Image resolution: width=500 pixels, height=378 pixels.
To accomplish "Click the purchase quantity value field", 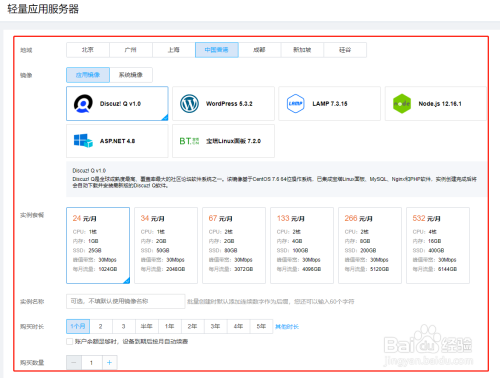I will click(x=92, y=363).
